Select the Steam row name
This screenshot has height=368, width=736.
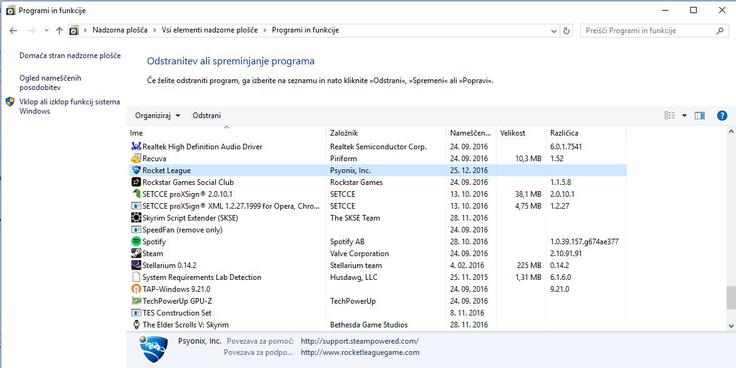(x=153, y=253)
